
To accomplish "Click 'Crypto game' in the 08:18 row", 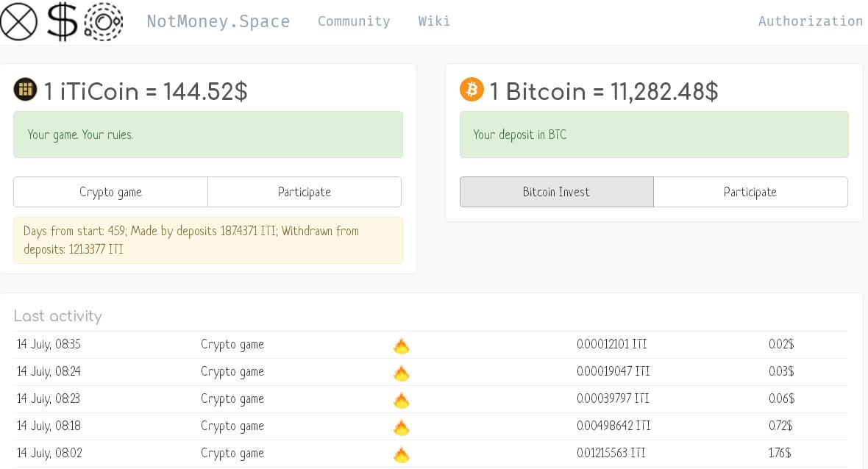I will [232, 426].
